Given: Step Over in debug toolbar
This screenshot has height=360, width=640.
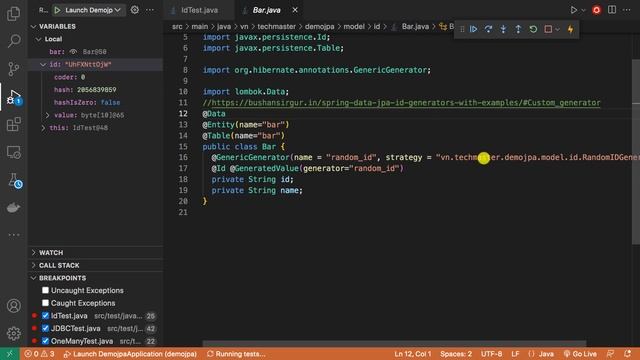Looking at the screenshot, I should [x=488, y=29].
